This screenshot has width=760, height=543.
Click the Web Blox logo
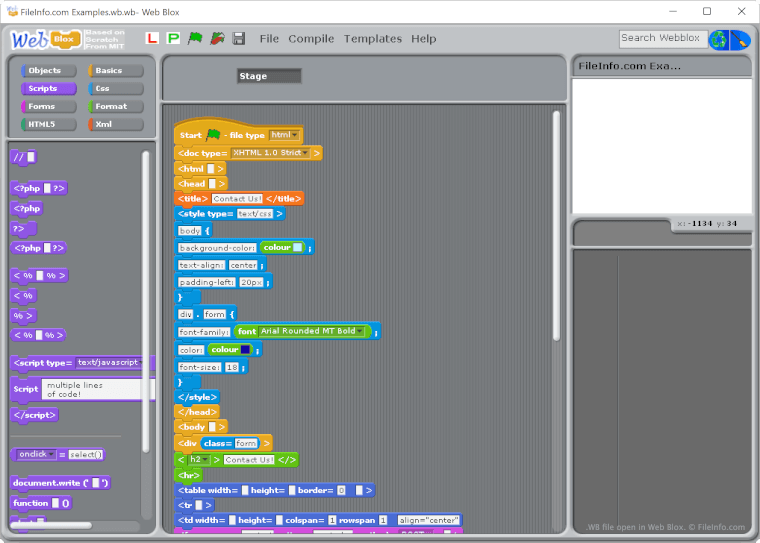click(x=44, y=39)
